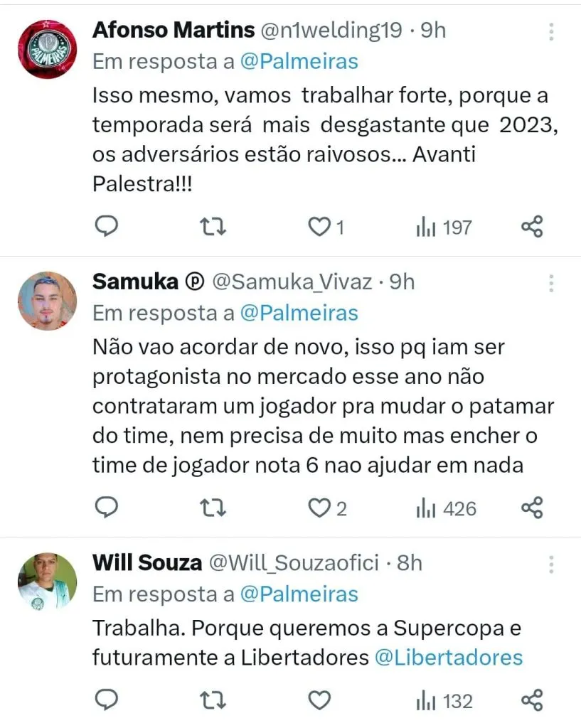Open @Palmeiras link in Samuka's reply

click(x=299, y=313)
